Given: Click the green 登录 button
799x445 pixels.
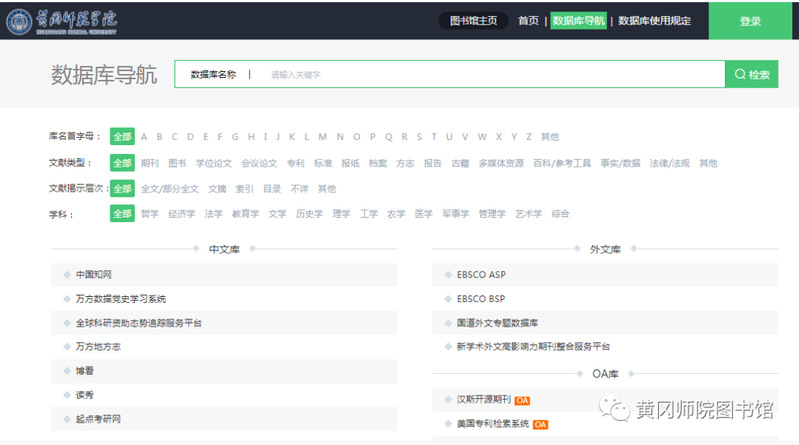Looking at the screenshot, I should (750, 21).
